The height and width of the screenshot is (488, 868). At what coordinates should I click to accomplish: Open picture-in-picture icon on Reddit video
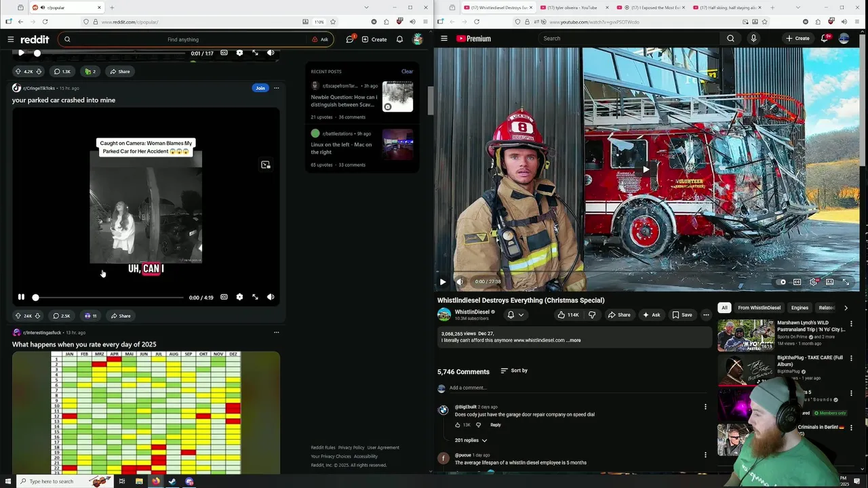pos(266,165)
